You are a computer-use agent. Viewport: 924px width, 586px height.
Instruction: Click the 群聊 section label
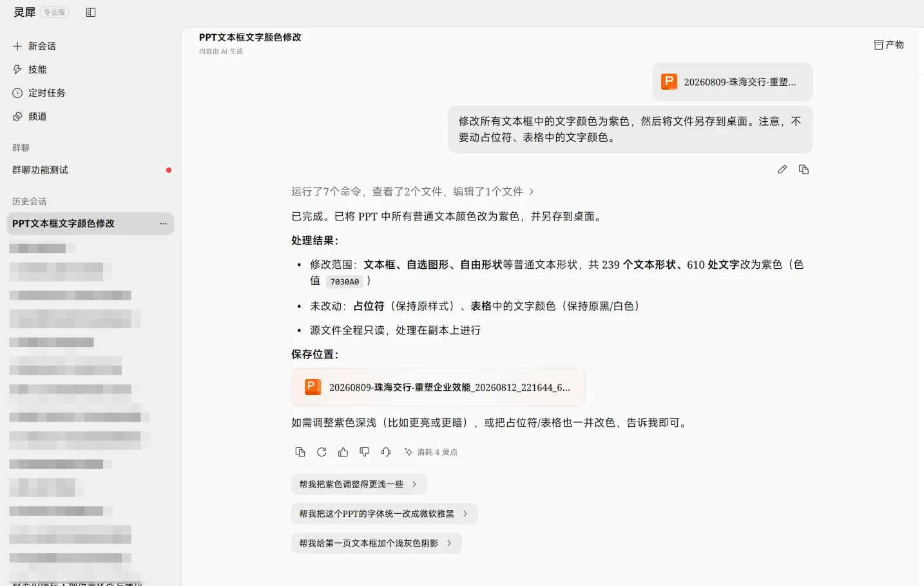point(21,148)
